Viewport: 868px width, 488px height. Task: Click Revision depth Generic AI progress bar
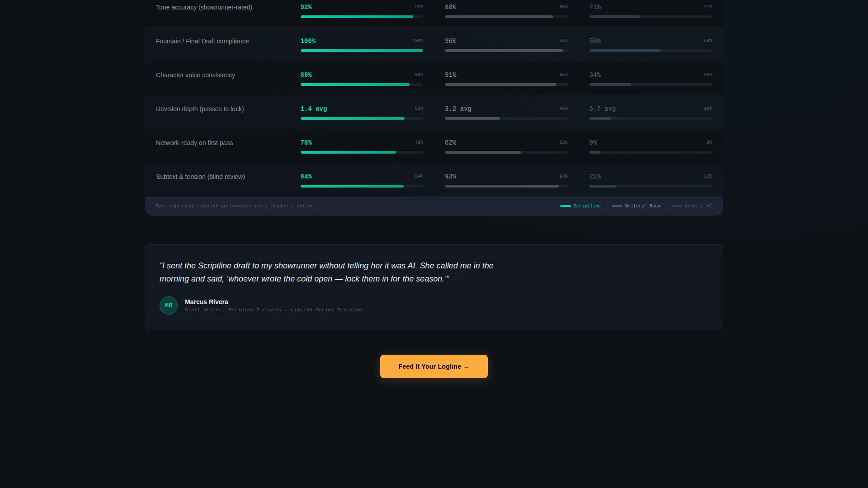click(x=651, y=118)
